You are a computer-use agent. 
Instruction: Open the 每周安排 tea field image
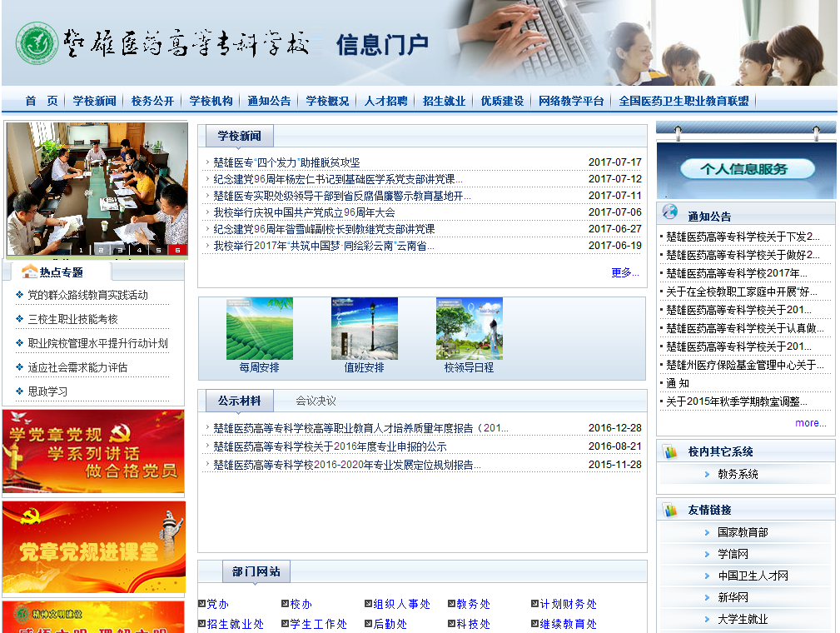pyautogui.click(x=259, y=329)
